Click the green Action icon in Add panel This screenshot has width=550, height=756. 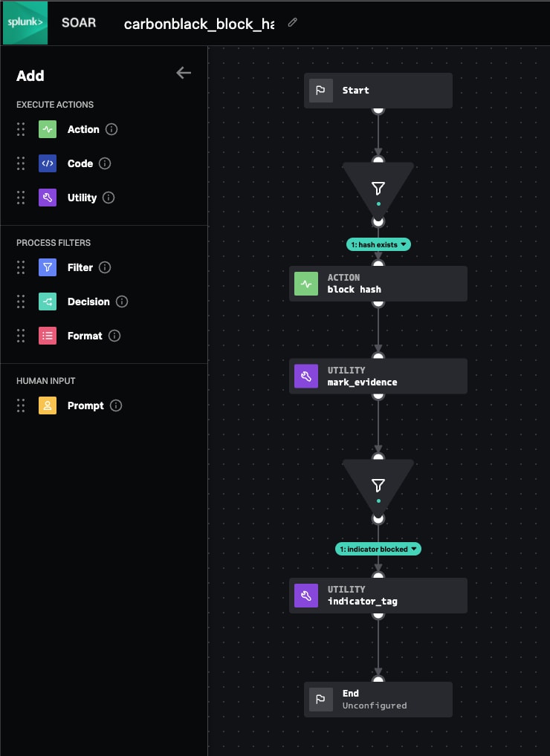click(x=48, y=129)
